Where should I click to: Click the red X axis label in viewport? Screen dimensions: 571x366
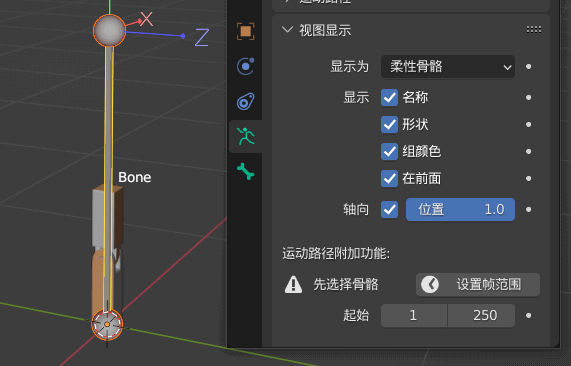(146, 19)
